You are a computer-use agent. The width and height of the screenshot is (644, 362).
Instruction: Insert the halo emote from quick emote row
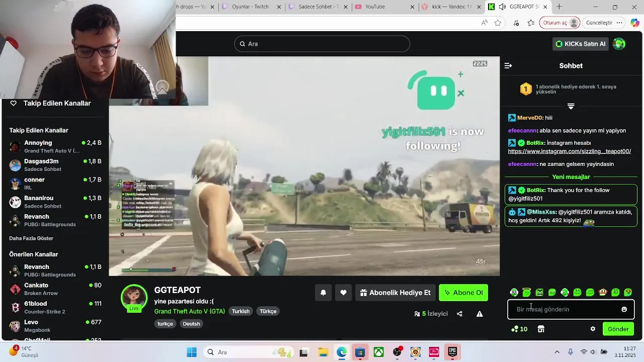point(527,292)
